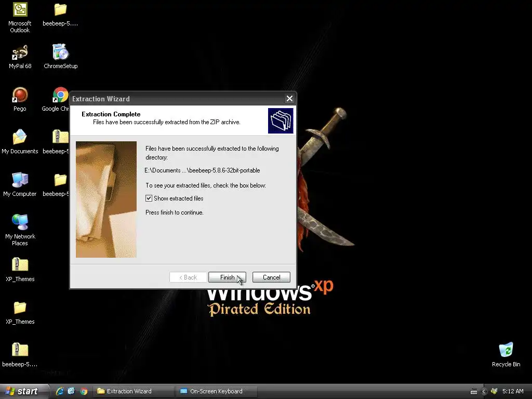This screenshot has height=399, width=532.
Task: Launch Chrome from the quick launch bar
Action: click(x=84, y=391)
